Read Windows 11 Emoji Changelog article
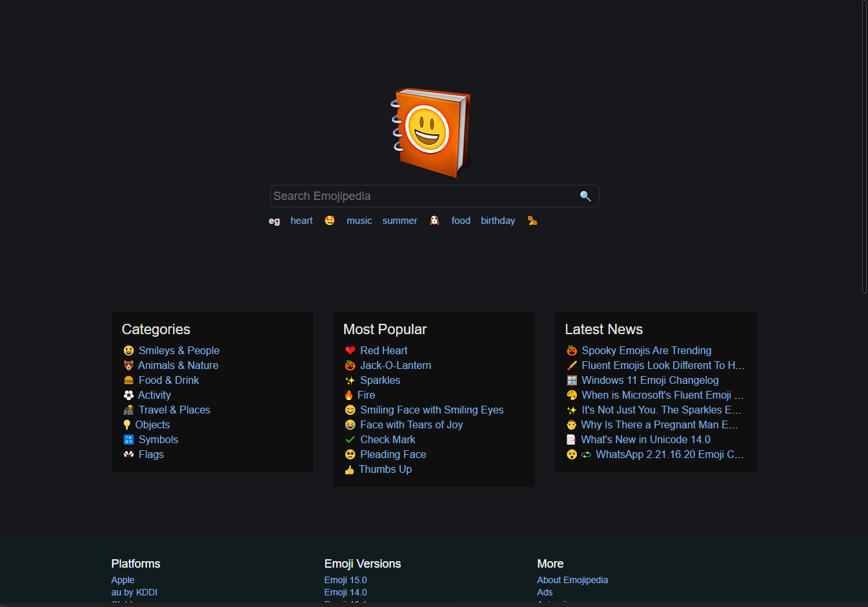 pyautogui.click(x=650, y=381)
